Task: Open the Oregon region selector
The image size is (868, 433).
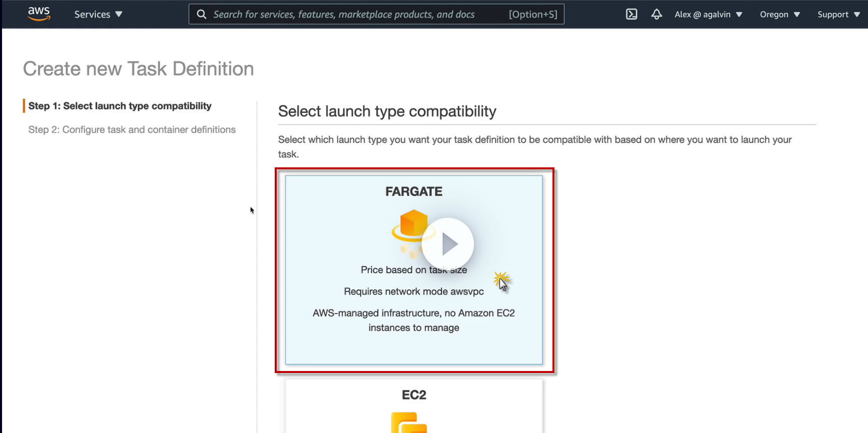Action: (779, 14)
